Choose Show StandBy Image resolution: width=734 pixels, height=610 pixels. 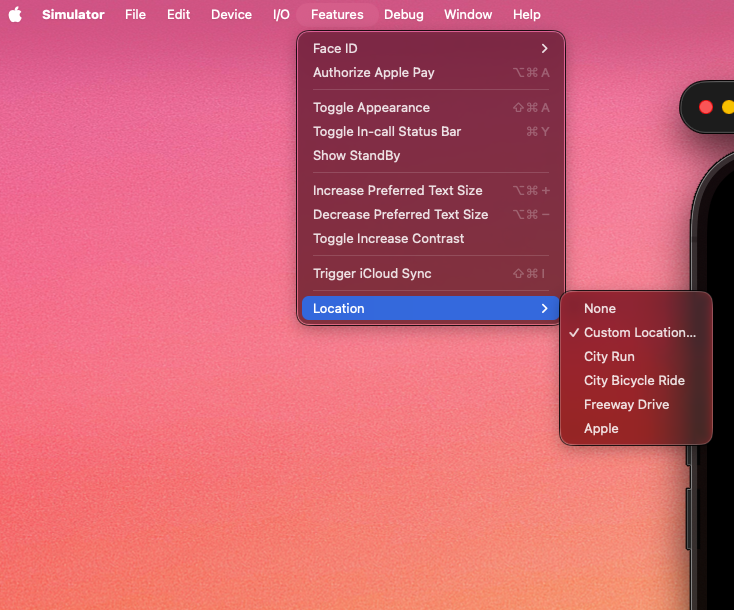pyautogui.click(x=431, y=155)
